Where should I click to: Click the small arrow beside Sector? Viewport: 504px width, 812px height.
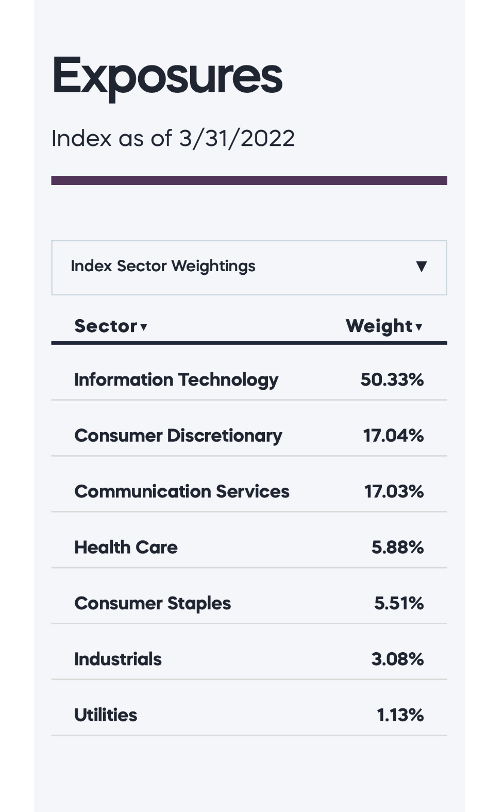[144, 327]
